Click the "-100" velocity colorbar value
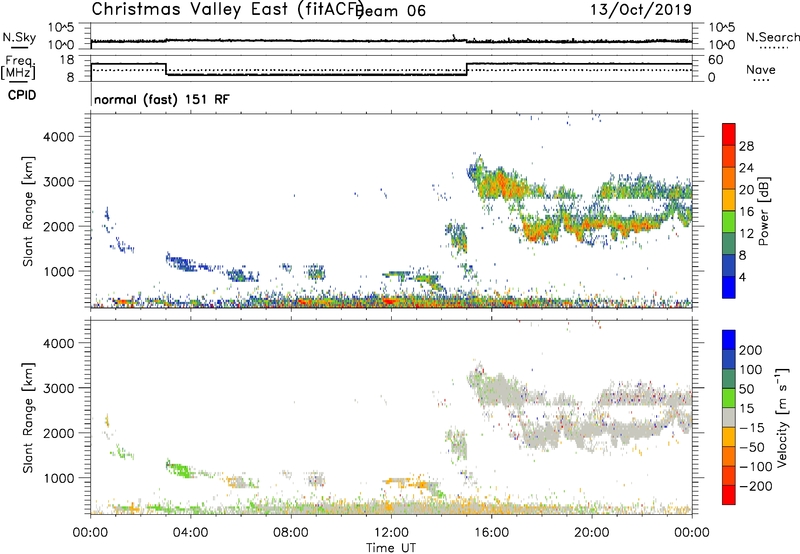 [x=756, y=467]
